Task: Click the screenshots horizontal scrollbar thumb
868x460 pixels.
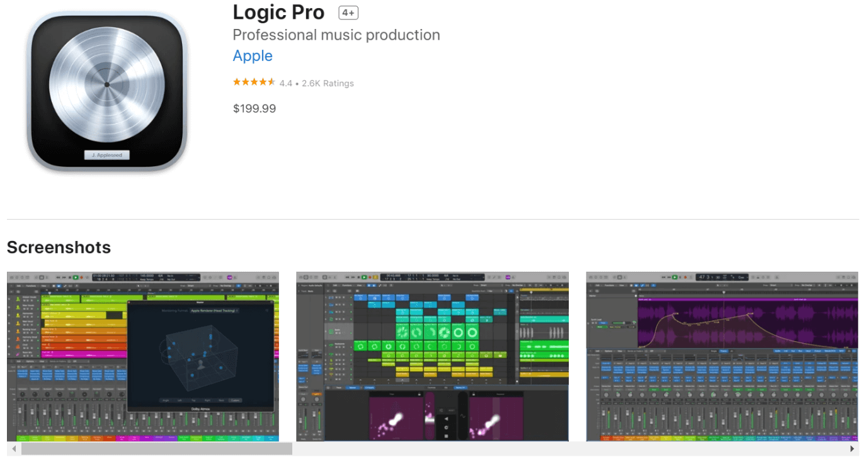Action: tap(157, 449)
